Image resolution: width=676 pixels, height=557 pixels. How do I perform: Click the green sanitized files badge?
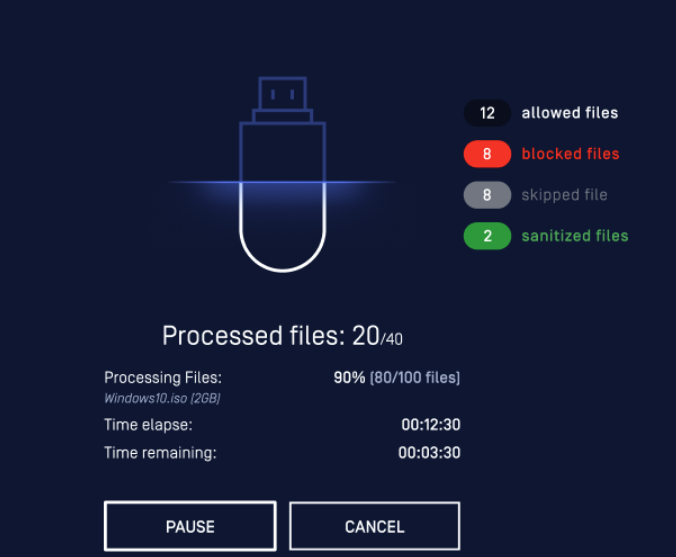point(487,236)
